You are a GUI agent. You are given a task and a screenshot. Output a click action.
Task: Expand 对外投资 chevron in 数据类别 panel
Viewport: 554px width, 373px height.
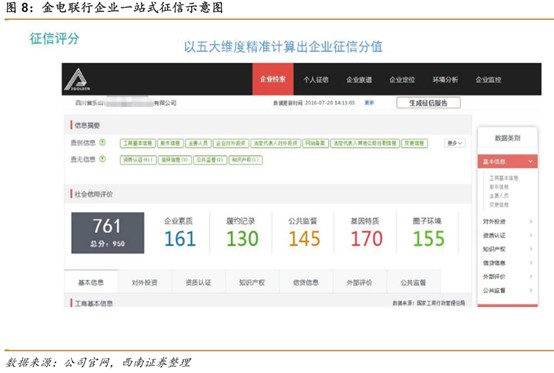click(531, 221)
